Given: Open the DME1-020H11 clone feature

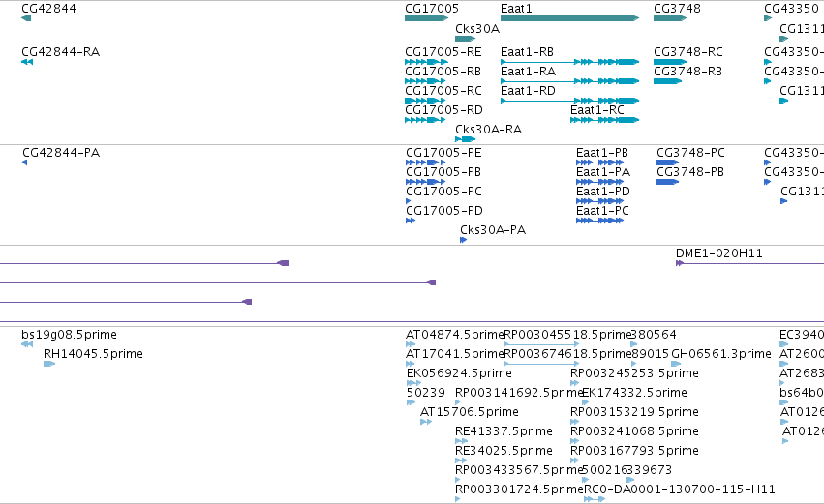Looking at the screenshot, I should [x=749, y=263].
